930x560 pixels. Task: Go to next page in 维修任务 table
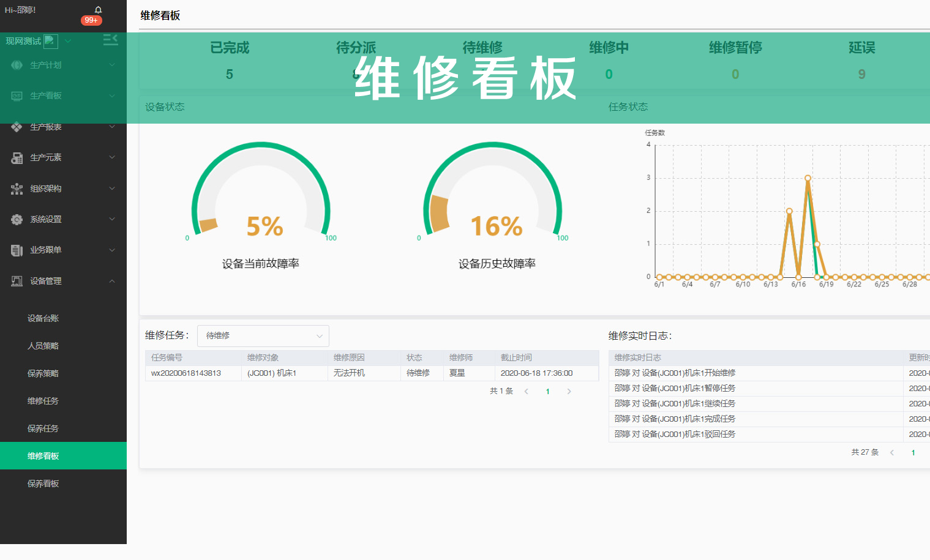pyautogui.click(x=569, y=392)
